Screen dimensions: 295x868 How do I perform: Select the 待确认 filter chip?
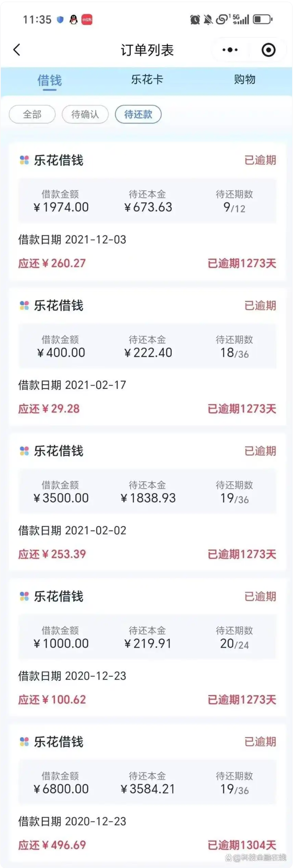pos(85,114)
